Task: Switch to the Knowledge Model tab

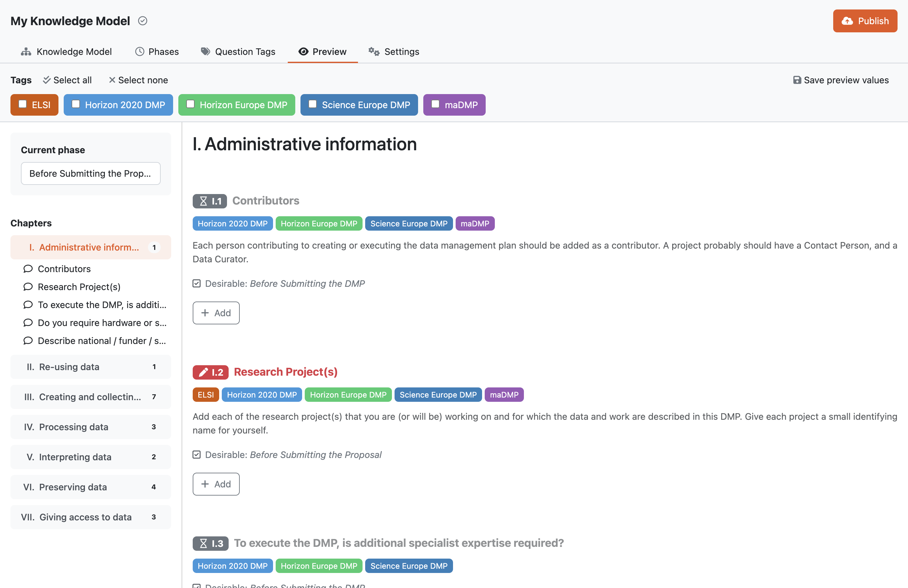Action: coord(66,52)
